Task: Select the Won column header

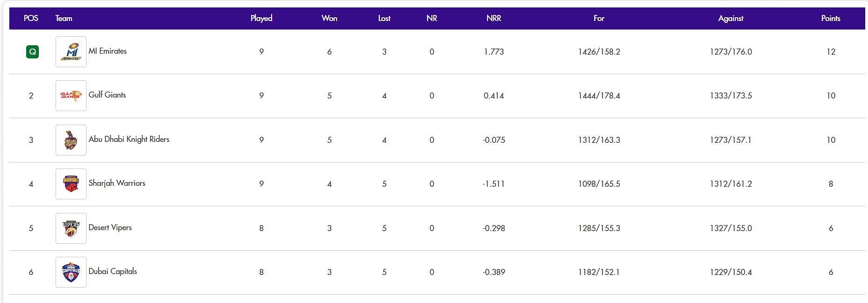Action: point(329,18)
